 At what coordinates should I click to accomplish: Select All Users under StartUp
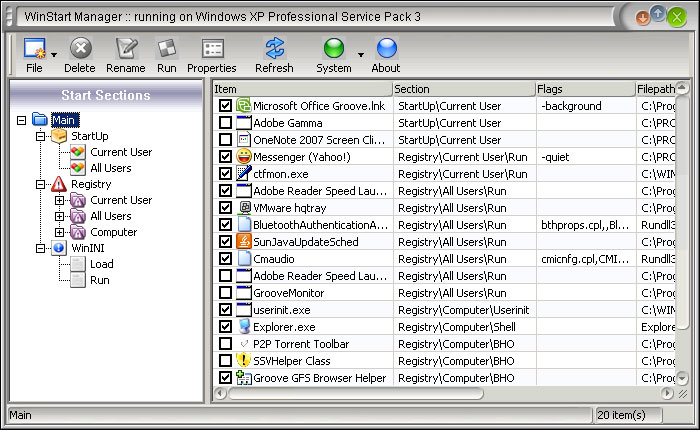[x=111, y=168]
